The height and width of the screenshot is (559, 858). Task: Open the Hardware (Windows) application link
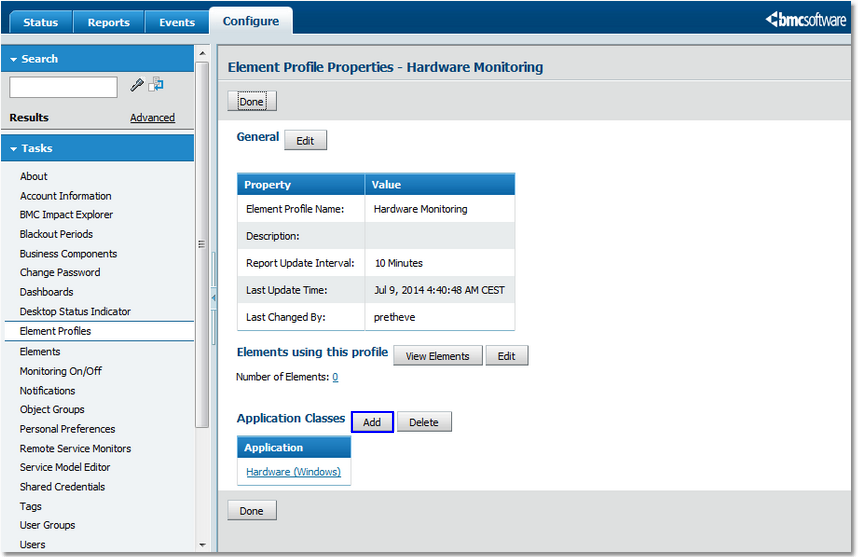[x=293, y=471]
